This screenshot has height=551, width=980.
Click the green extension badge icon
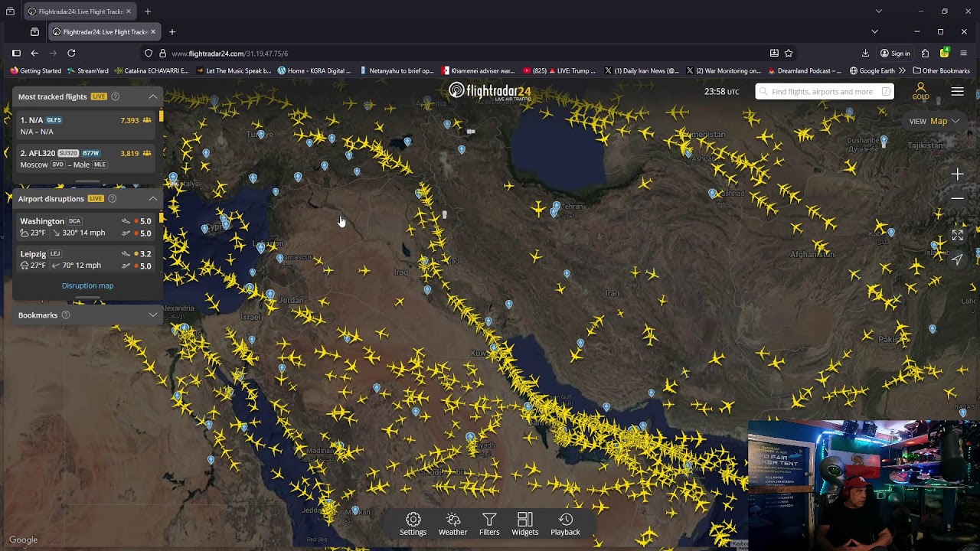click(944, 53)
